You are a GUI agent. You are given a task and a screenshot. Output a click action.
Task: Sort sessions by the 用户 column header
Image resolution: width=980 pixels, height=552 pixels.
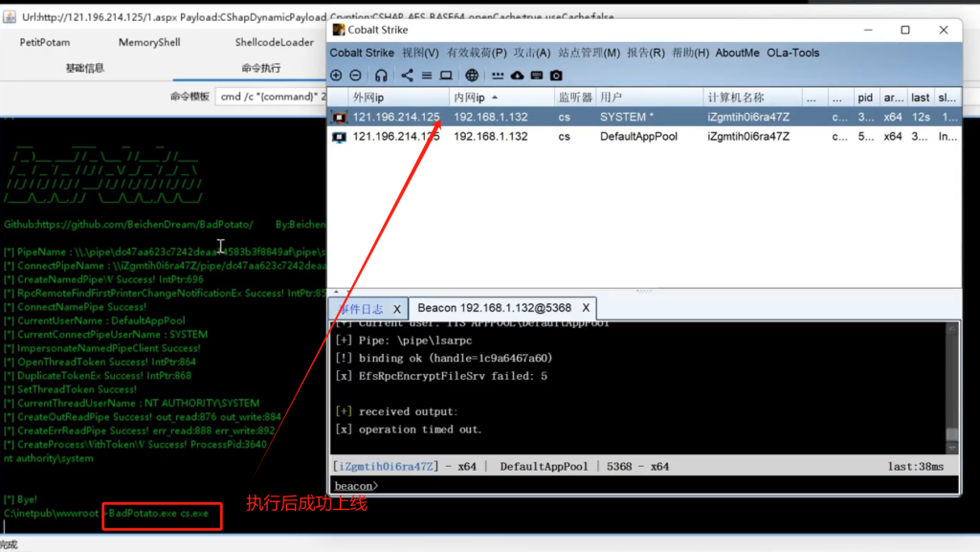pos(650,98)
